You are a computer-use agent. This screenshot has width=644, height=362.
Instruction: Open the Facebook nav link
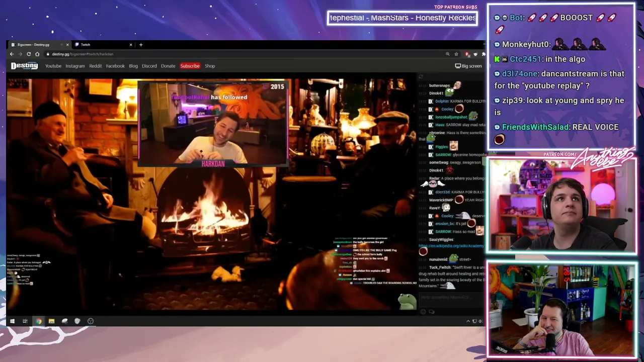pos(115,66)
